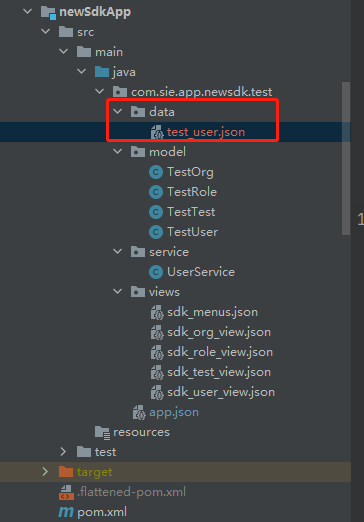The width and height of the screenshot is (364, 522).
Task: Click the project tree vertical scrollbar
Action: coord(346,158)
